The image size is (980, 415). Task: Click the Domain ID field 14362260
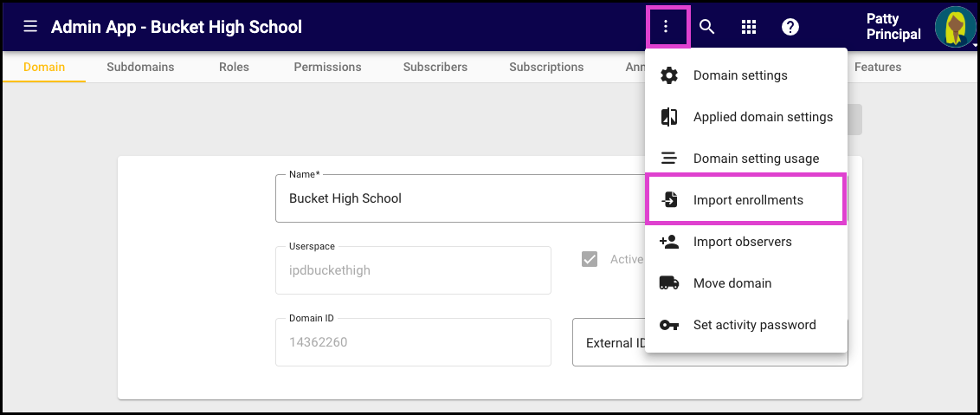[413, 342]
